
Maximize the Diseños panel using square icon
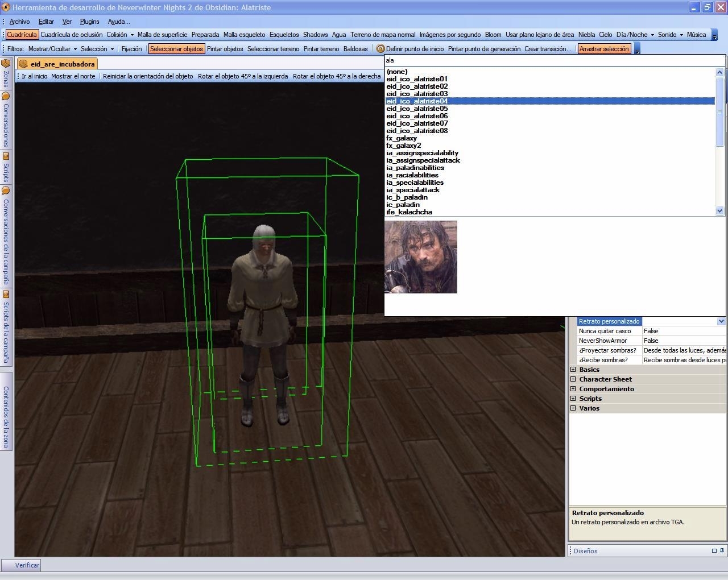[714, 550]
